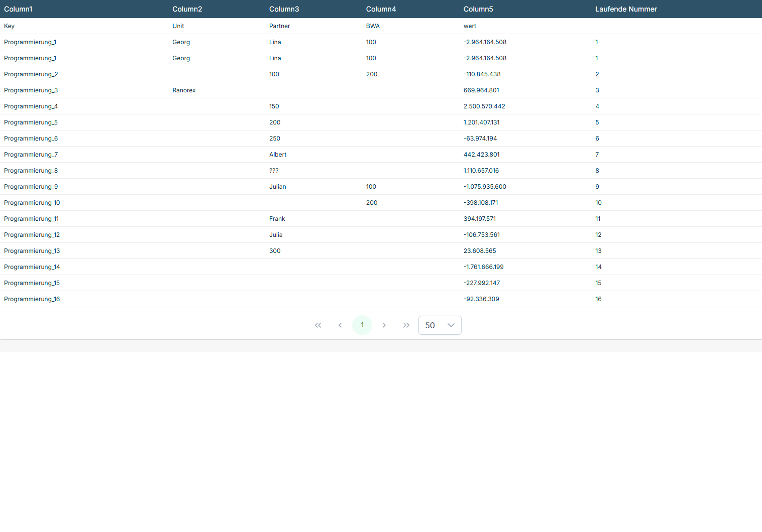Click running number 16 in last row
Screen dimensions: 762x532
pyautogui.click(x=598, y=299)
